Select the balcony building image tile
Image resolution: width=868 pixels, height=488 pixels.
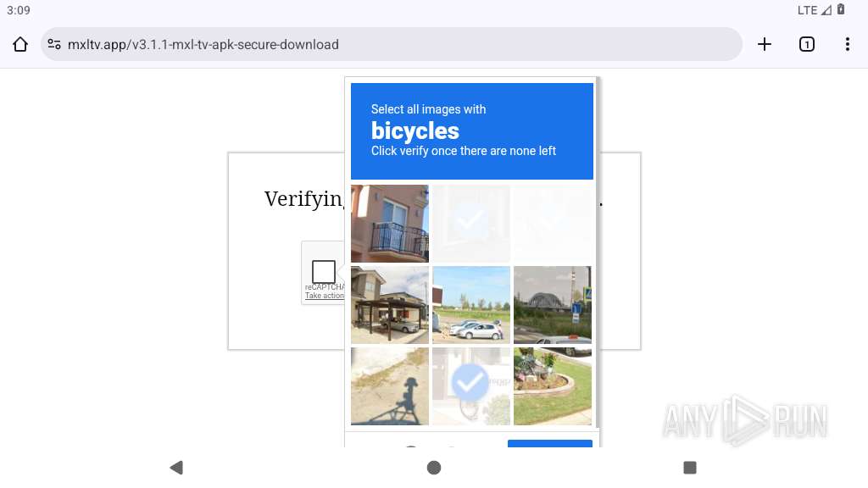click(x=390, y=224)
